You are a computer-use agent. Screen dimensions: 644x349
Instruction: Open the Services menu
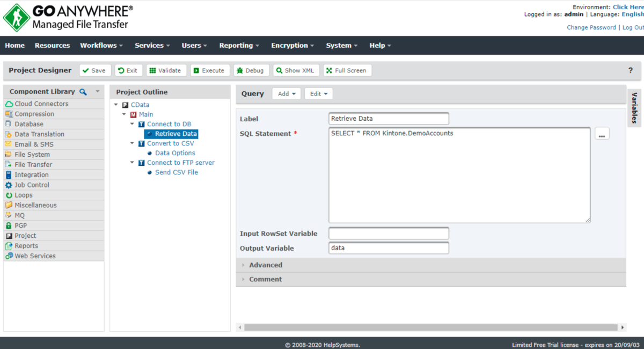152,46
